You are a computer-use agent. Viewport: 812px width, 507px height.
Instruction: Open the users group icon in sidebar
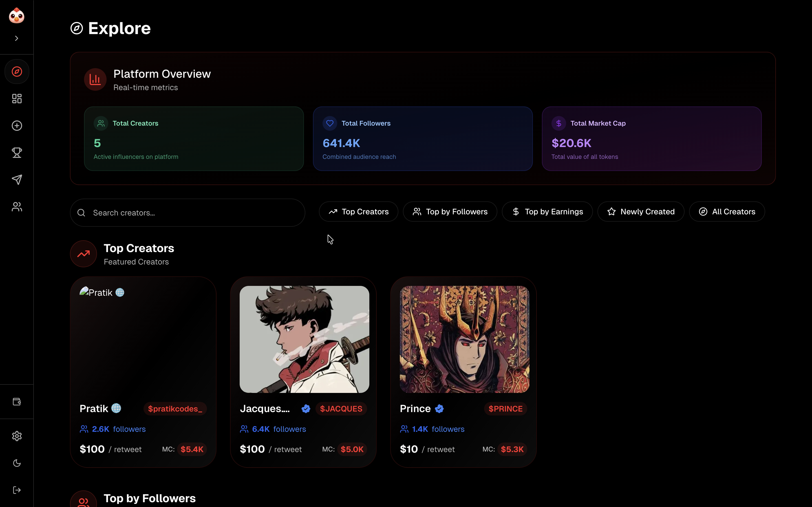17,207
